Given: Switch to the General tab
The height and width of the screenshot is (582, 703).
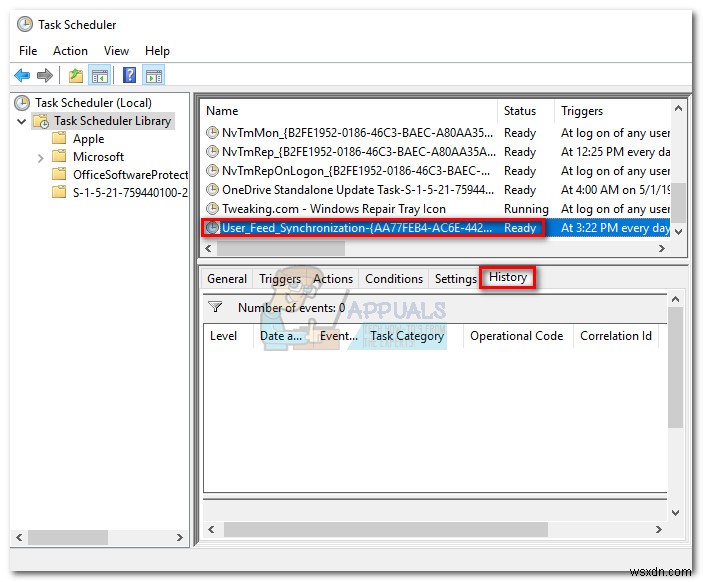Looking at the screenshot, I should [227, 278].
